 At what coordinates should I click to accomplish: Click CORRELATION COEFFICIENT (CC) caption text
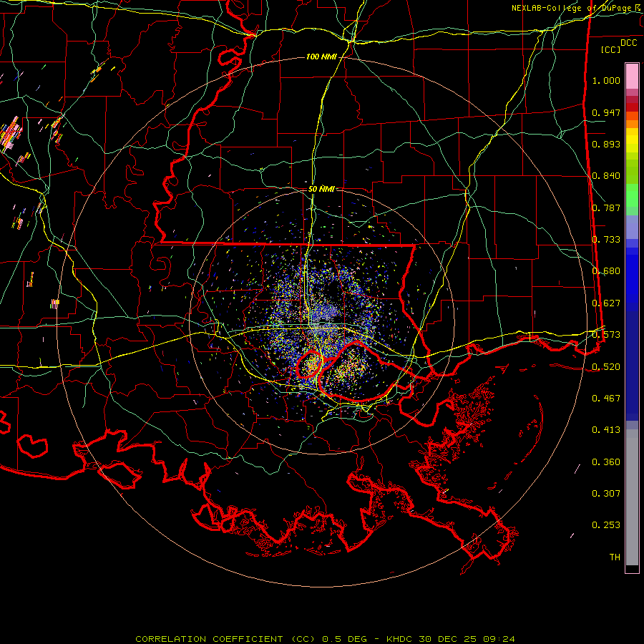(225, 639)
